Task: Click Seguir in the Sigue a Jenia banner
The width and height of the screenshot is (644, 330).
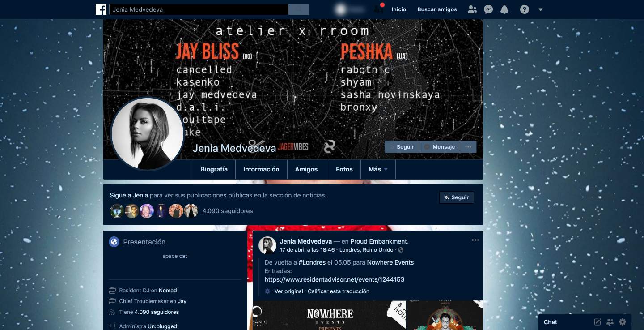Action: 456,197
